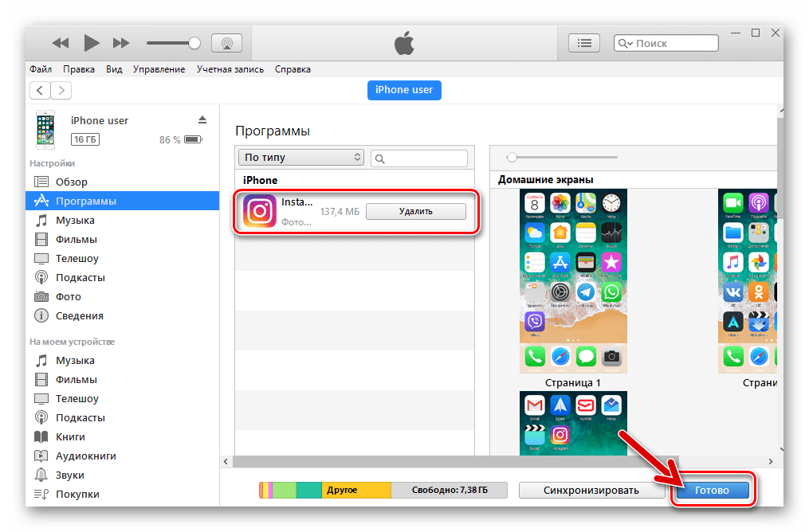The height and width of the screenshot is (532, 809).
Task: Skip forward with the fast-forward button
Action: tap(121, 43)
